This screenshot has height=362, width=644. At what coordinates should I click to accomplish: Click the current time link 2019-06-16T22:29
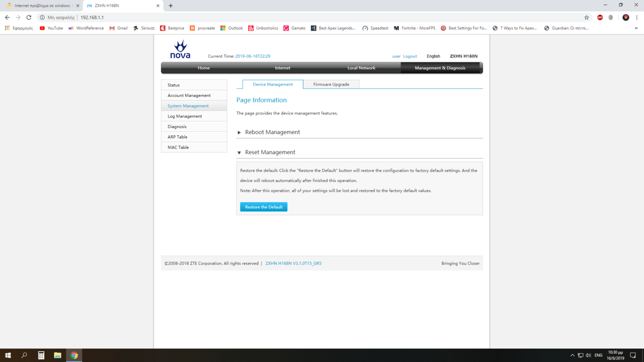point(253,56)
